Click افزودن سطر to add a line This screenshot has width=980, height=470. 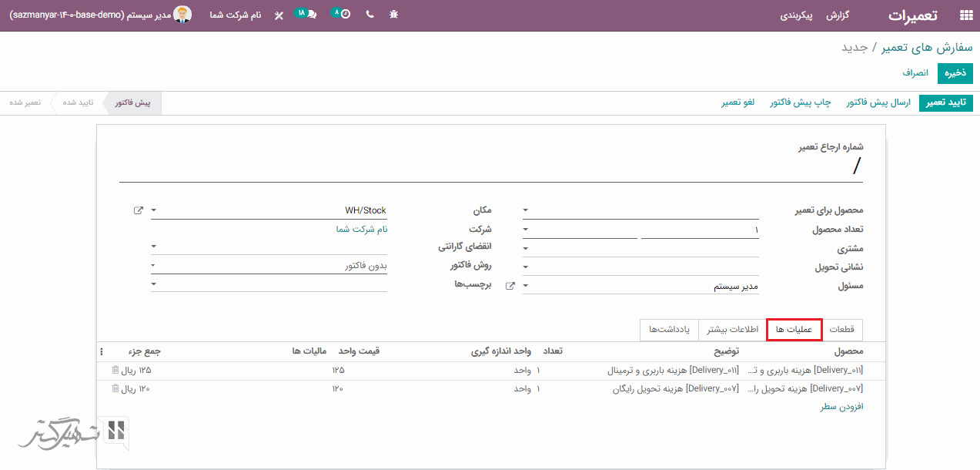point(841,407)
